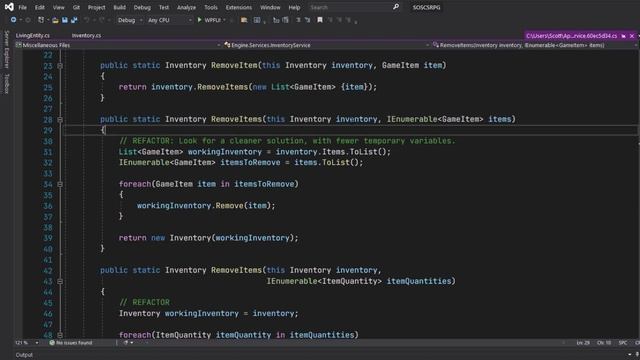Click the Ln 29 status bar indicator

tap(583, 343)
